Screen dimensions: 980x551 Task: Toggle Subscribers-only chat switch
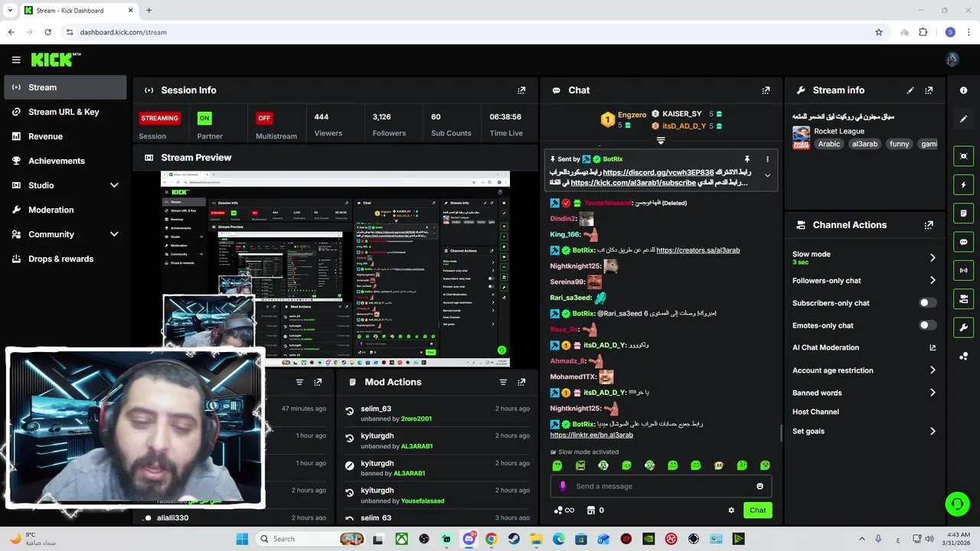point(927,303)
